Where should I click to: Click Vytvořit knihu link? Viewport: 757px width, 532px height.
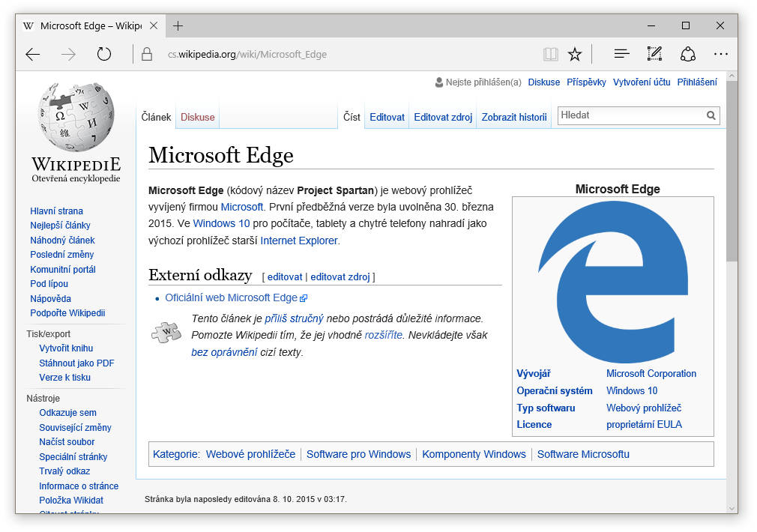[66, 348]
